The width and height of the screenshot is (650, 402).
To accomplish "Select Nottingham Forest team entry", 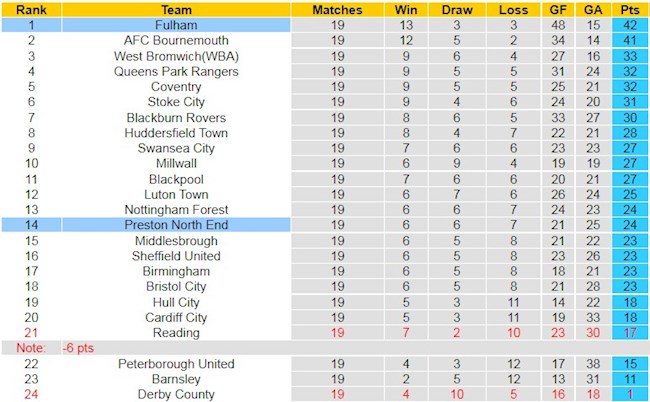I will pyautogui.click(x=176, y=210).
